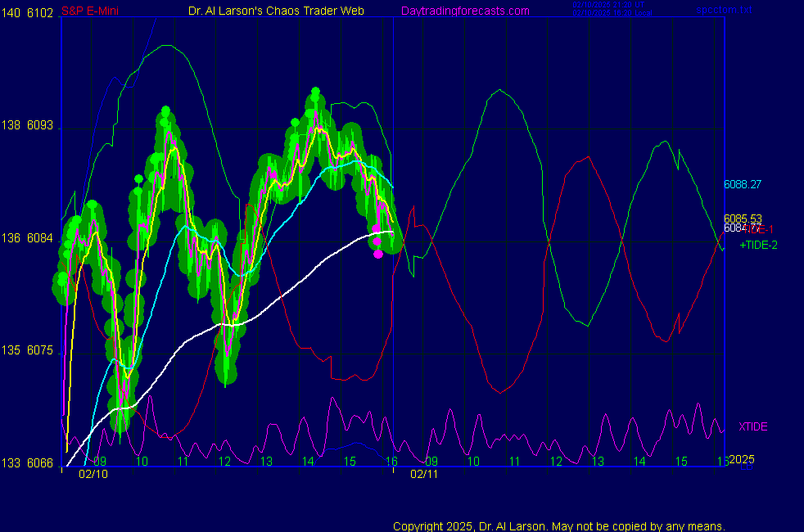Click the 12 hour label of the 02/10 session
804x532 pixels.
pyautogui.click(x=224, y=462)
